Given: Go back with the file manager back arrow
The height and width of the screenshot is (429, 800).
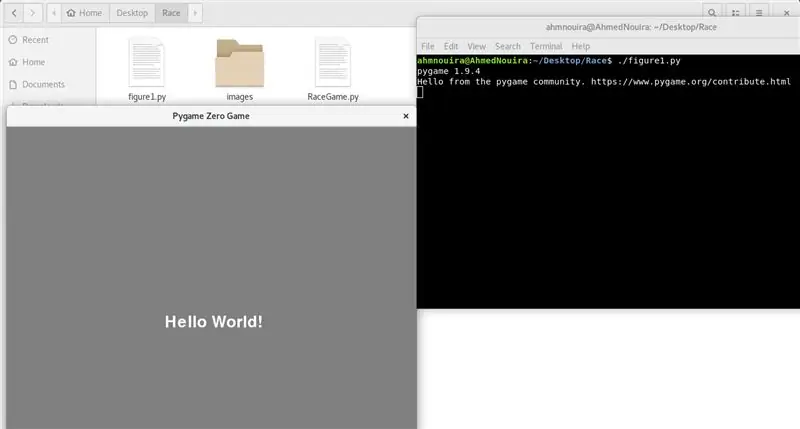Looking at the screenshot, I should point(14,13).
